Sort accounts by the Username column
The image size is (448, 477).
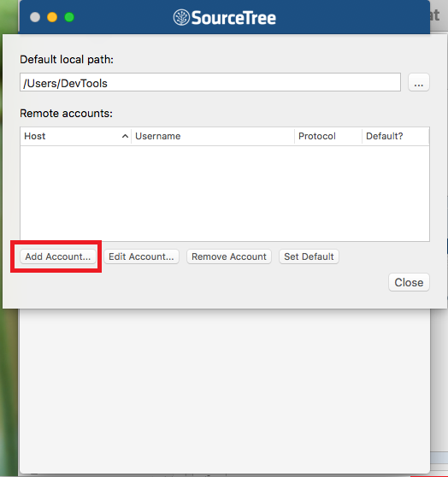(x=213, y=136)
